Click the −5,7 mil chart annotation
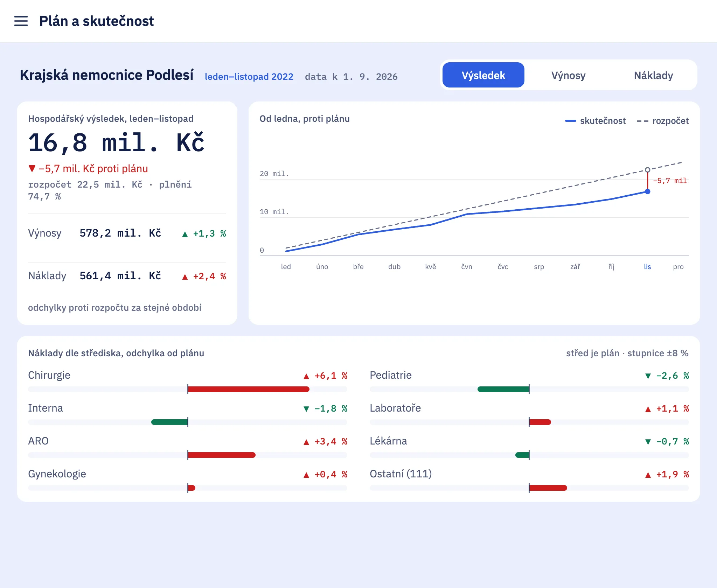717x588 pixels. click(x=670, y=181)
